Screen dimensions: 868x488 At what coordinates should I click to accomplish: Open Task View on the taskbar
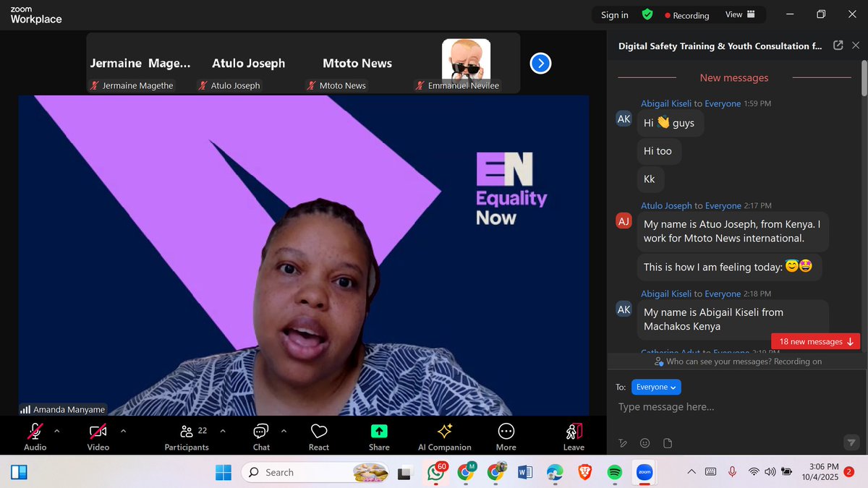click(x=406, y=472)
